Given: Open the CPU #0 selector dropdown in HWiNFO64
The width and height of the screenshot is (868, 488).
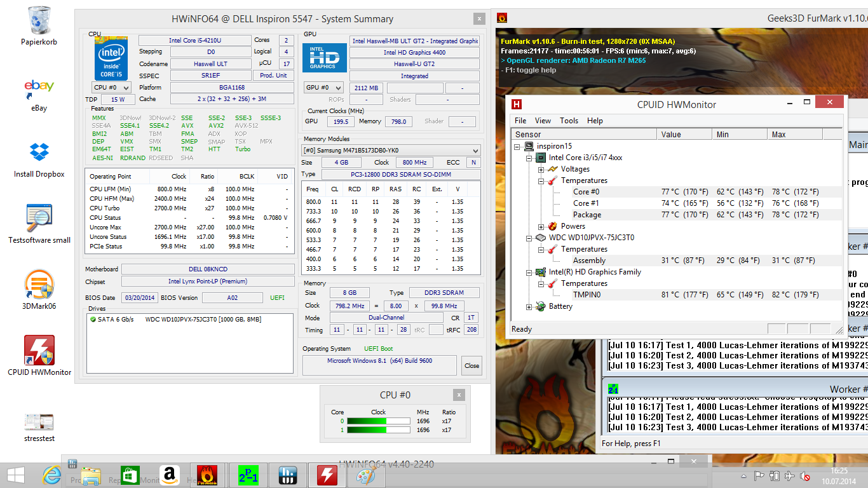Looking at the screenshot, I should pyautogui.click(x=112, y=88).
